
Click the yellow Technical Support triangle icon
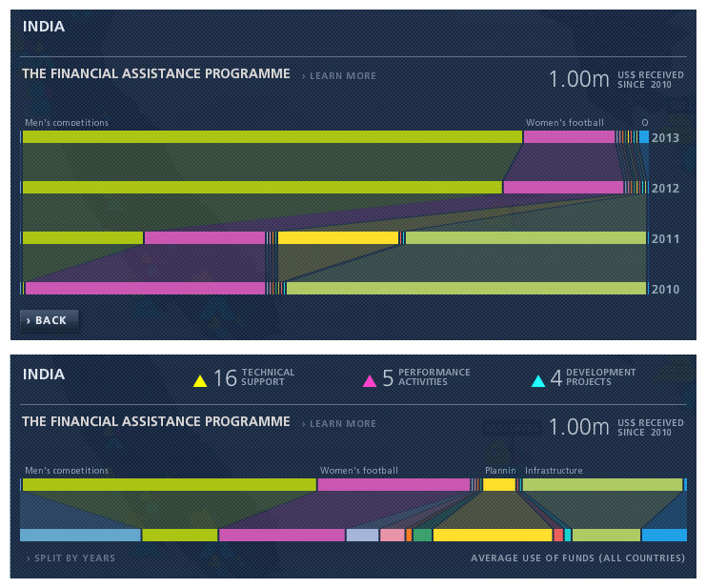pos(200,381)
